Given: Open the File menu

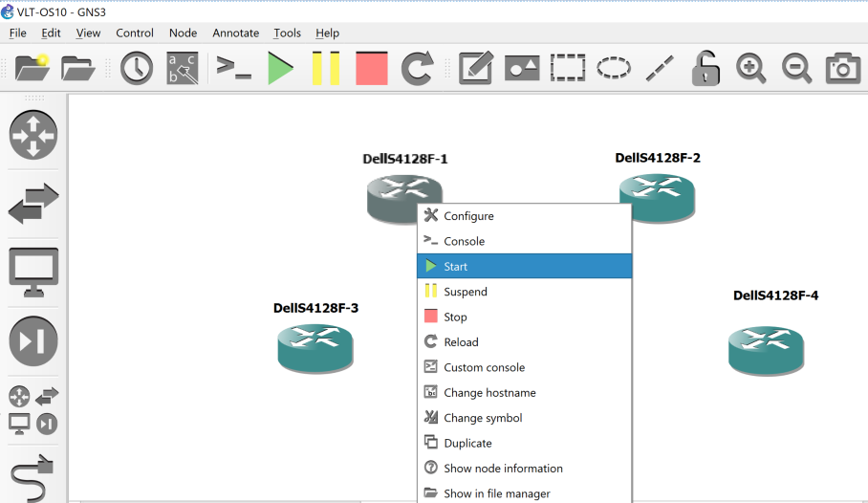Looking at the screenshot, I should [18, 33].
